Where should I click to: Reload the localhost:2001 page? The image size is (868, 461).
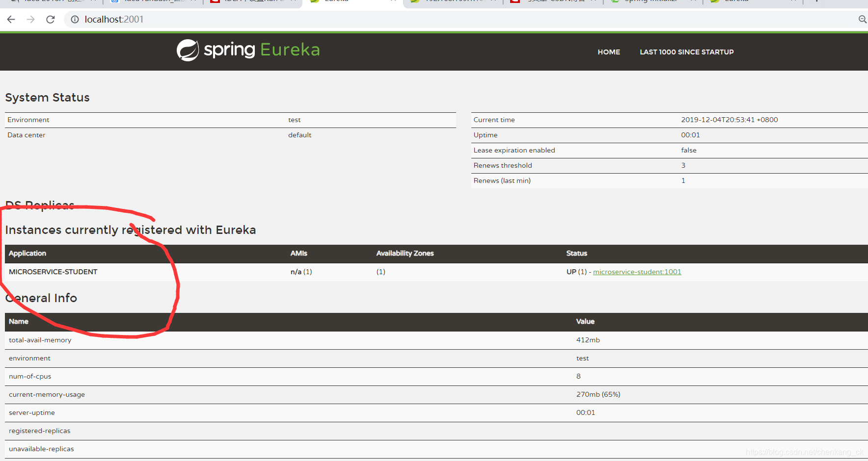click(x=51, y=20)
